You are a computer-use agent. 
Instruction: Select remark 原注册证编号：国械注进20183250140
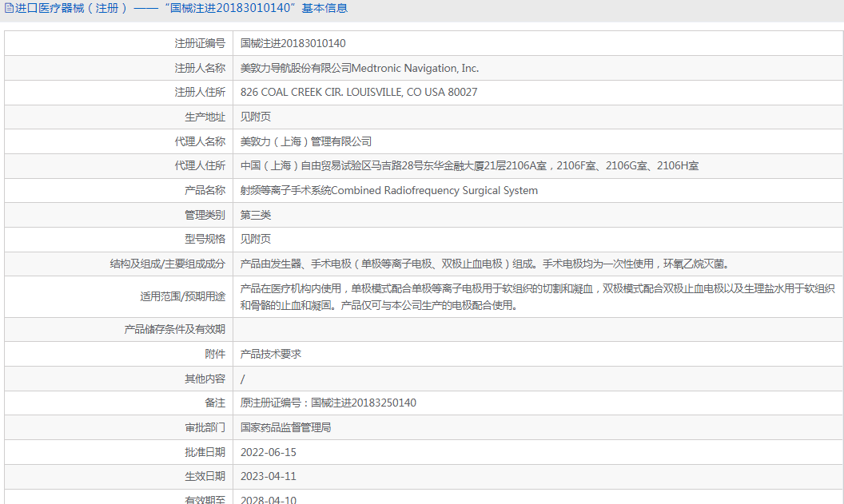[328, 403]
